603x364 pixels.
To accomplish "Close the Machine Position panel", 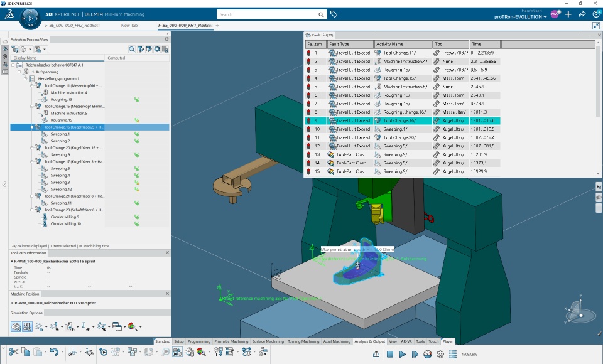I will (x=167, y=294).
